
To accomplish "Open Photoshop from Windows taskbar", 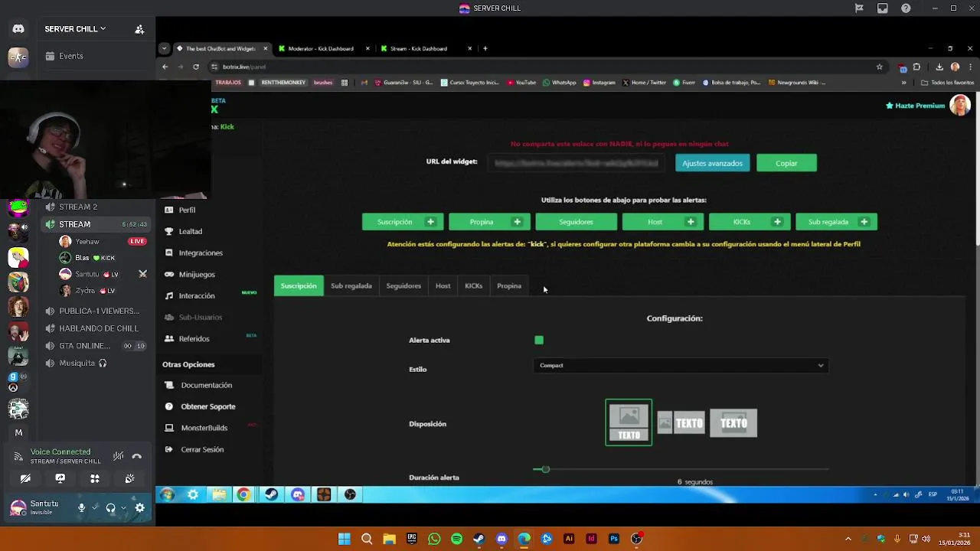I will coord(613,539).
